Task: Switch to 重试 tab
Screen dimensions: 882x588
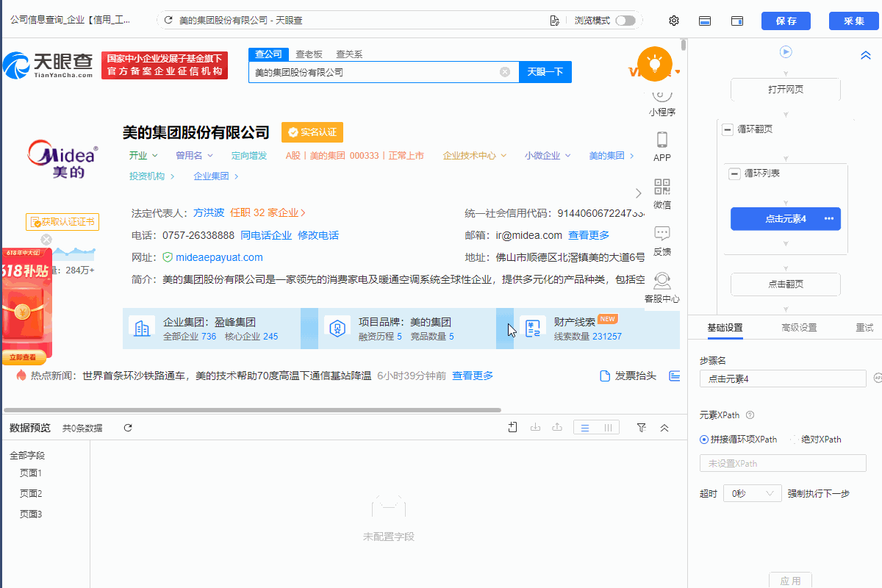Action: coord(864,328)
